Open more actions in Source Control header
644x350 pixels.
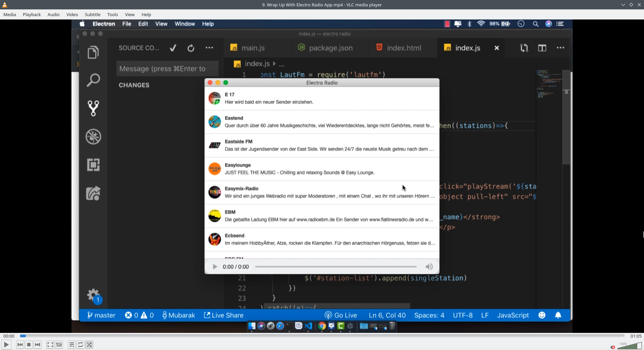pos(209,48)
